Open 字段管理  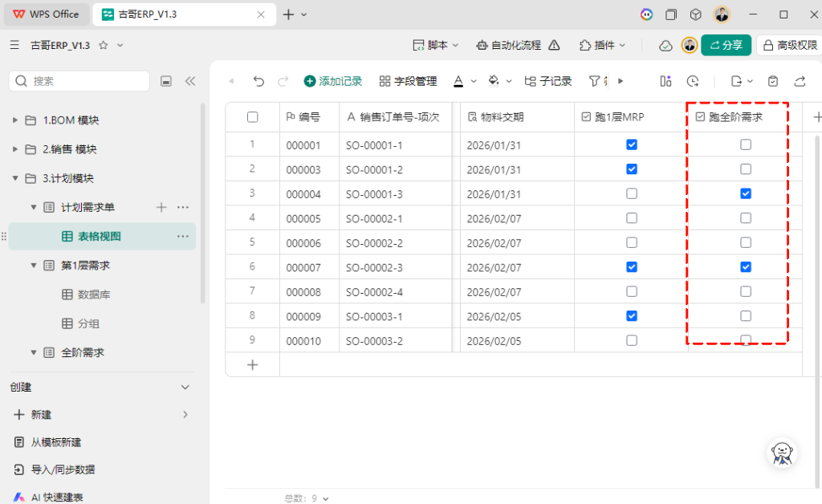(x=409, y=81)
